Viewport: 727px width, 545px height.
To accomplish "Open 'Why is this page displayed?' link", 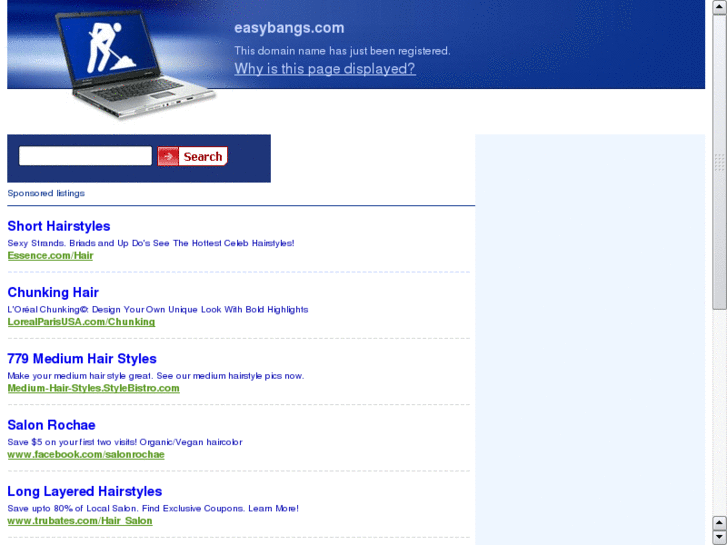I will [325, 69].
